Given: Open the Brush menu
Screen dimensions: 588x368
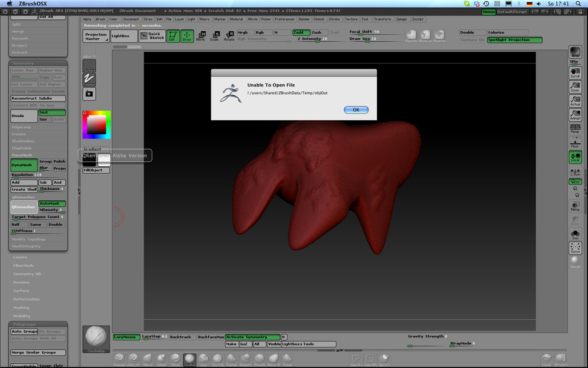Looking at the screenshot, I should coord(101,19).
